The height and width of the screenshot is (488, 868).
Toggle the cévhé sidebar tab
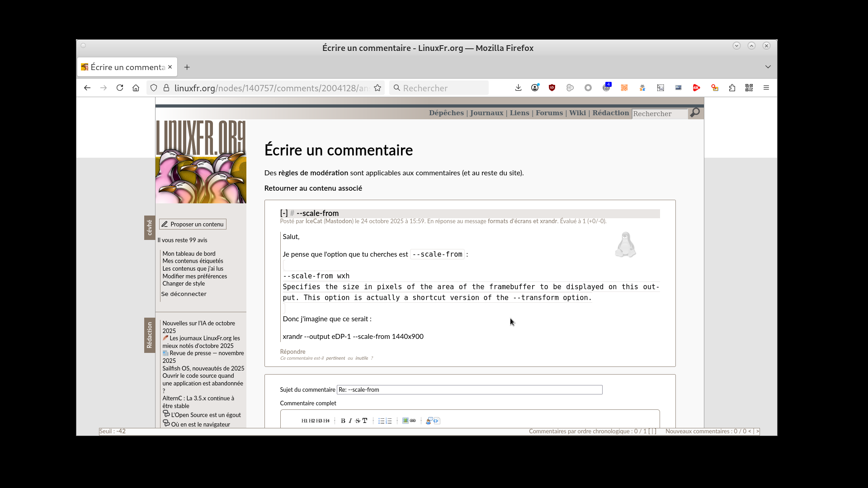(150, 227)
